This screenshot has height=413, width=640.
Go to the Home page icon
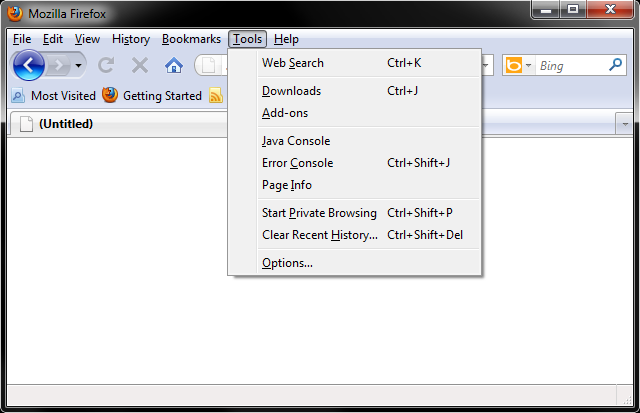click(173, 65)
